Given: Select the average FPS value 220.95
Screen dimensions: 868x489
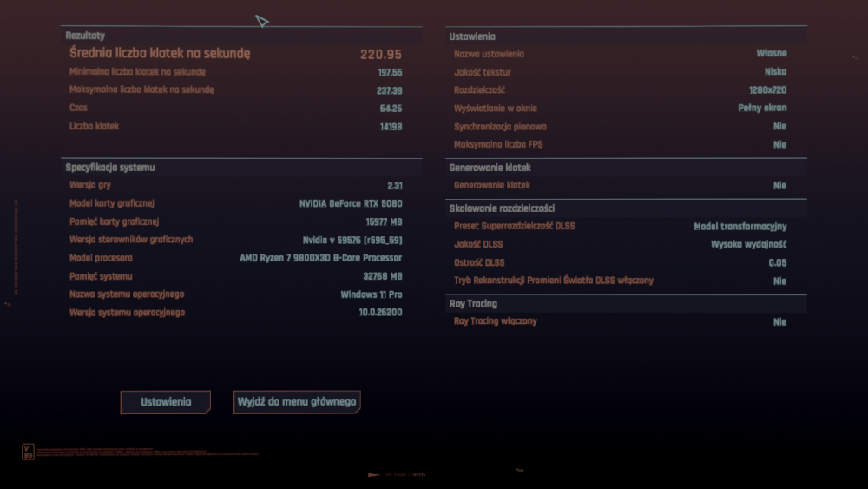Looking at the screenshot, I should tap(381, 54).
